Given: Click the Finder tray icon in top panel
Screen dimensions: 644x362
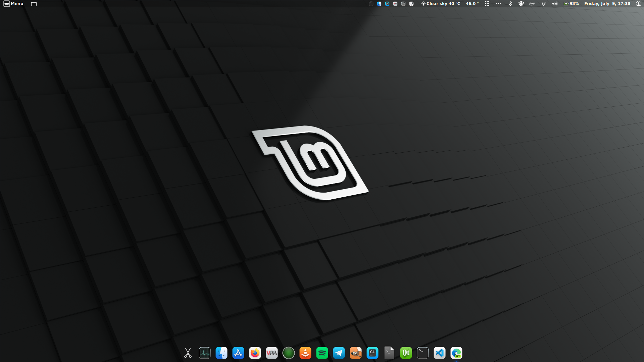Looking at the screenshot, I should (379, 4).
